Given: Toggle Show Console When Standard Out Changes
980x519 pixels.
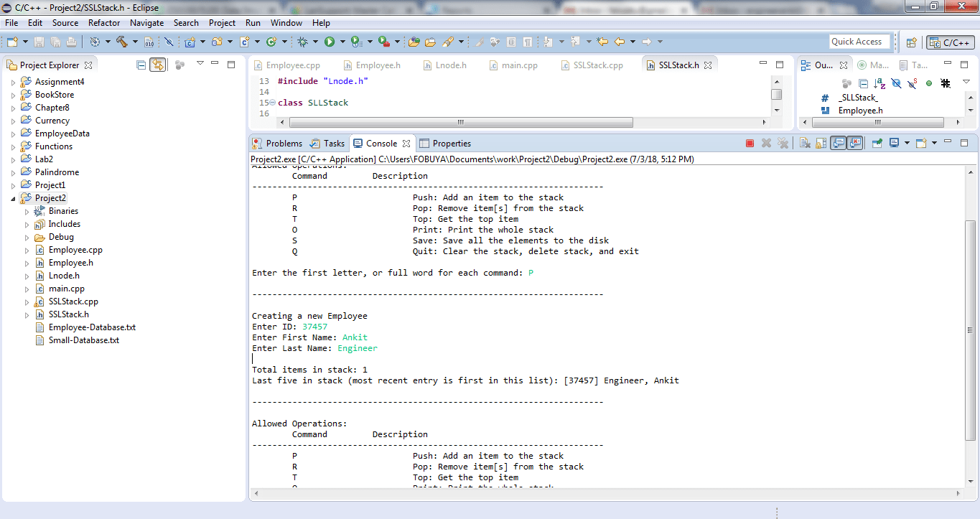Looking at the screenshot, I should click(837, 143).
